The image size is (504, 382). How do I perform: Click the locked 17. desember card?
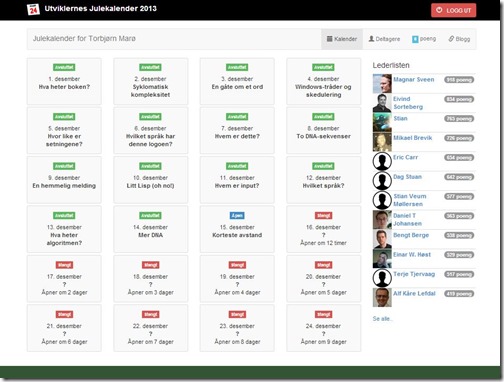point(64,279)
